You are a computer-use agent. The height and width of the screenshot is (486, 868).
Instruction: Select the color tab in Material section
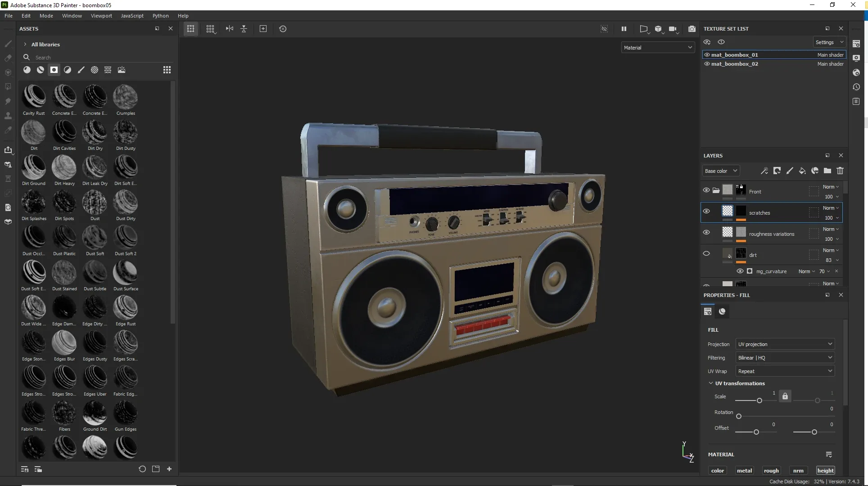point(718,470)
